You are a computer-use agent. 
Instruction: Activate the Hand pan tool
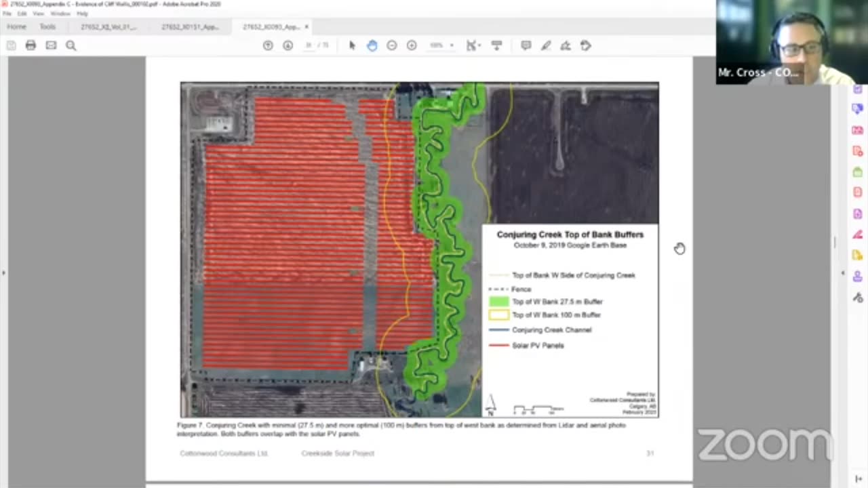tap(372, 45)
